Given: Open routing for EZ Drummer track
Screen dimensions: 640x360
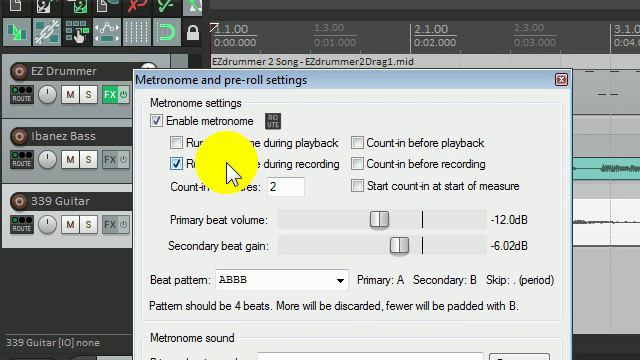Looking at the screenshot, I should (x=22, y=94).
